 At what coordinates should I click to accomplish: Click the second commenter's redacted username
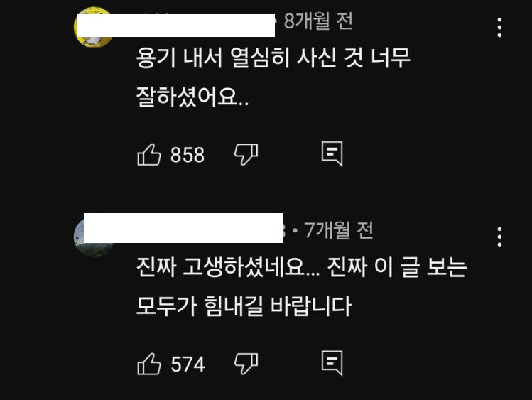tap(183, 228)
